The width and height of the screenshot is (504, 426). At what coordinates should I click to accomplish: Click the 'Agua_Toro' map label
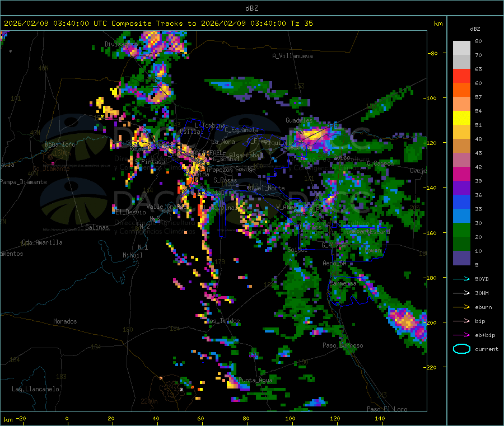point(60,144)
